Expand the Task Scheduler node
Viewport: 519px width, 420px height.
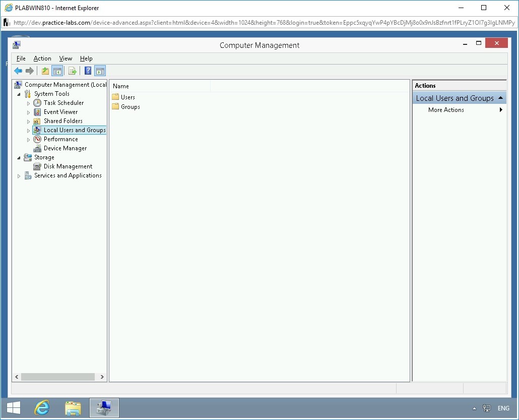pos(29,103)
